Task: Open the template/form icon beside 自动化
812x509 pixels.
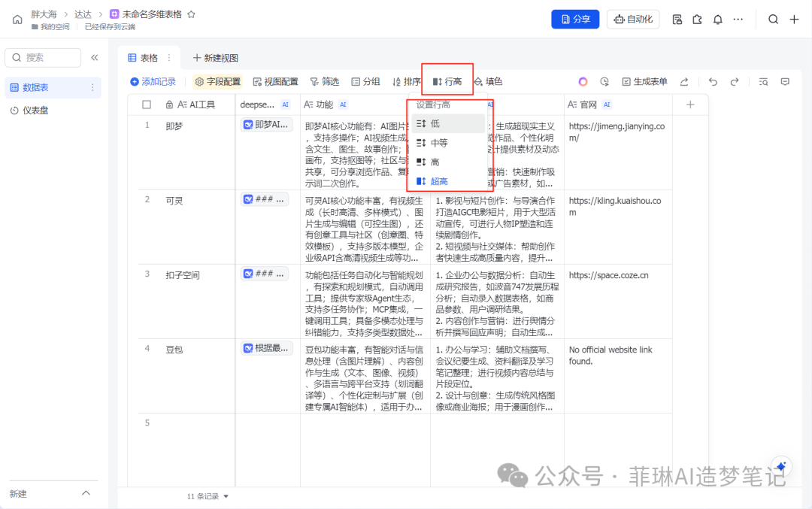Action: 677,20
